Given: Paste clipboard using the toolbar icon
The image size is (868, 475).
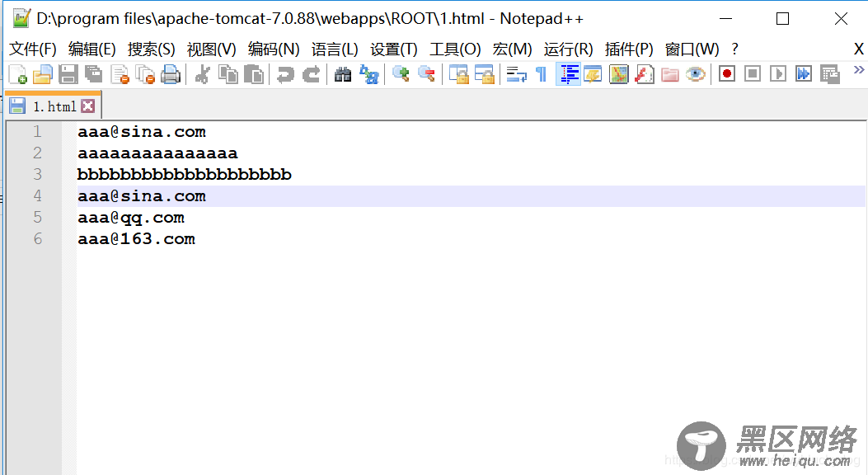Looking at the screenshot, I should (254, 74).
